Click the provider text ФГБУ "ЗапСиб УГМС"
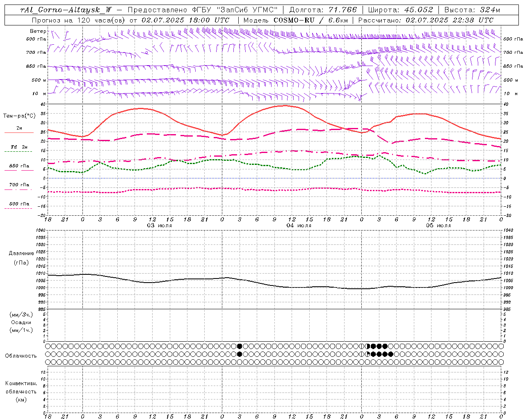This screenshot has height=420, width=525. tap(235, 10)
